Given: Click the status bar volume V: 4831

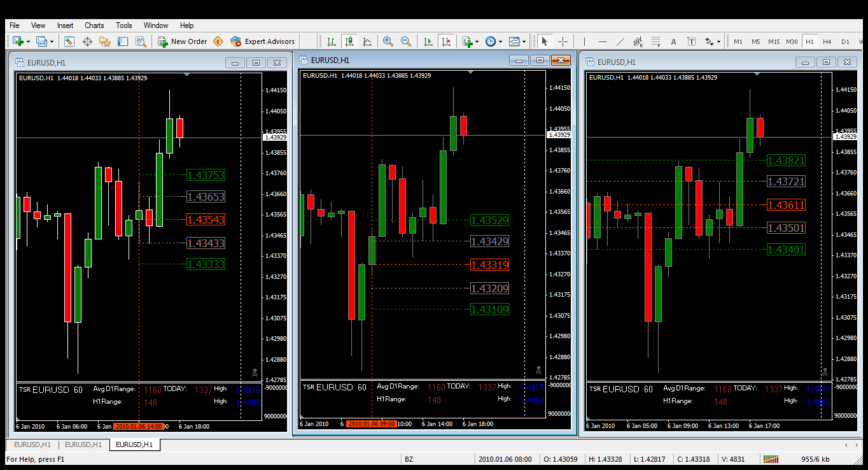Looking at the screenshot, I should pyautogui.click(x=733, y=459).
